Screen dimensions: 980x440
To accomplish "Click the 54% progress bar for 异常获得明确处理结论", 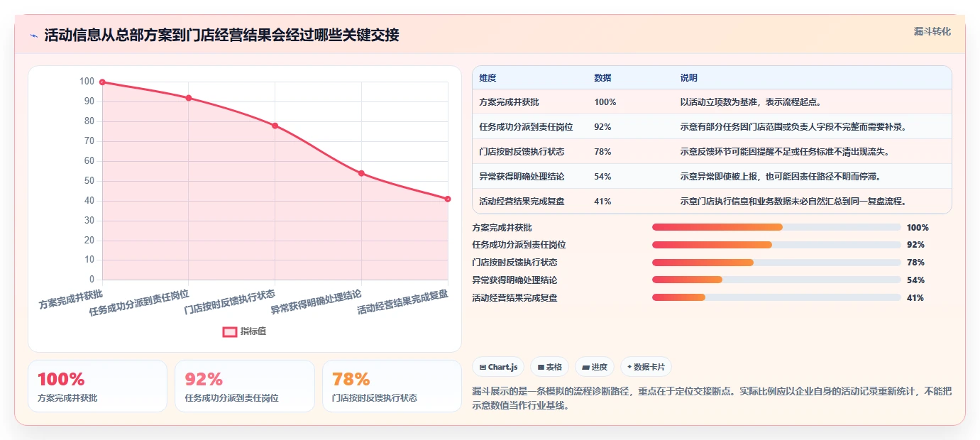I will [776, 280].
